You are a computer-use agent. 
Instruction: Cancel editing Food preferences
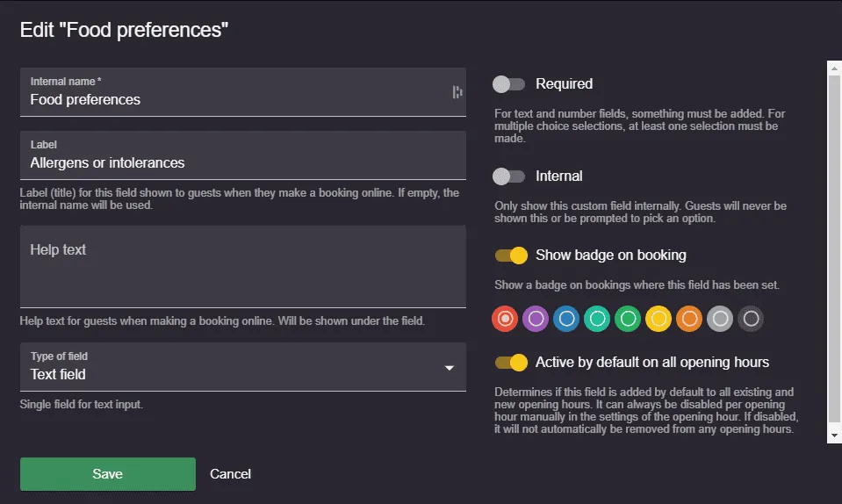point(230,474)
